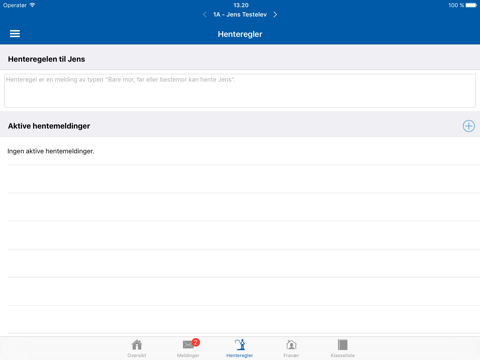Tap the student name 1A - Jens Testelev
The width and height of the screenshot is (480, 360).
pyautogui.click(x=240, y=15)
